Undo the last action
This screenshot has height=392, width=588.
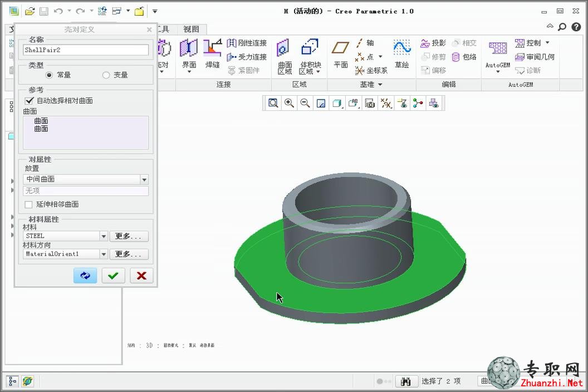tap(58, 11)
